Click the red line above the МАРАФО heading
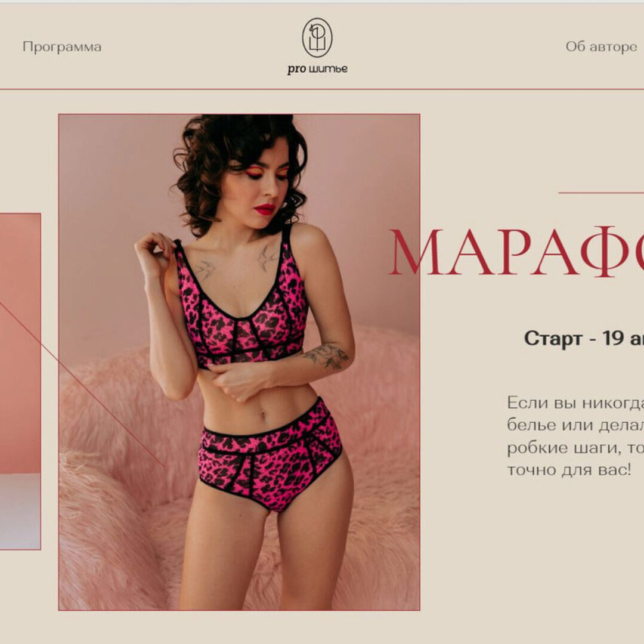The image size is (644, 644). click(601, 193)
